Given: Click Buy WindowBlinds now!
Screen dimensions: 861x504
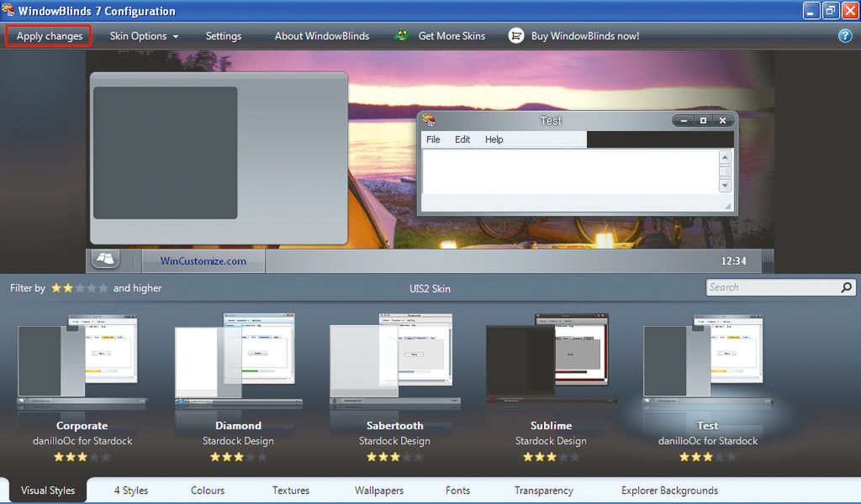Looking at the screenshot, I should point(585,36).
